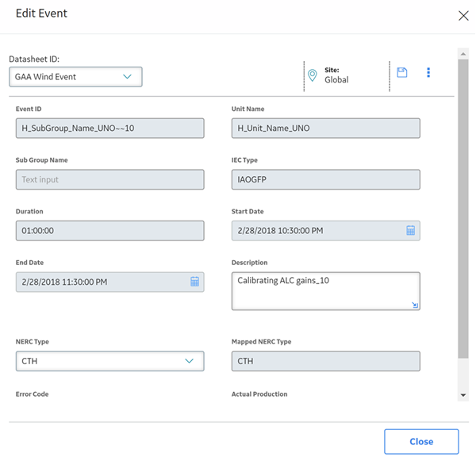The height and width of the screenshot is (457, 476).
Task: Click the Mapped NERC Type field
Action: tap(326, 361)
